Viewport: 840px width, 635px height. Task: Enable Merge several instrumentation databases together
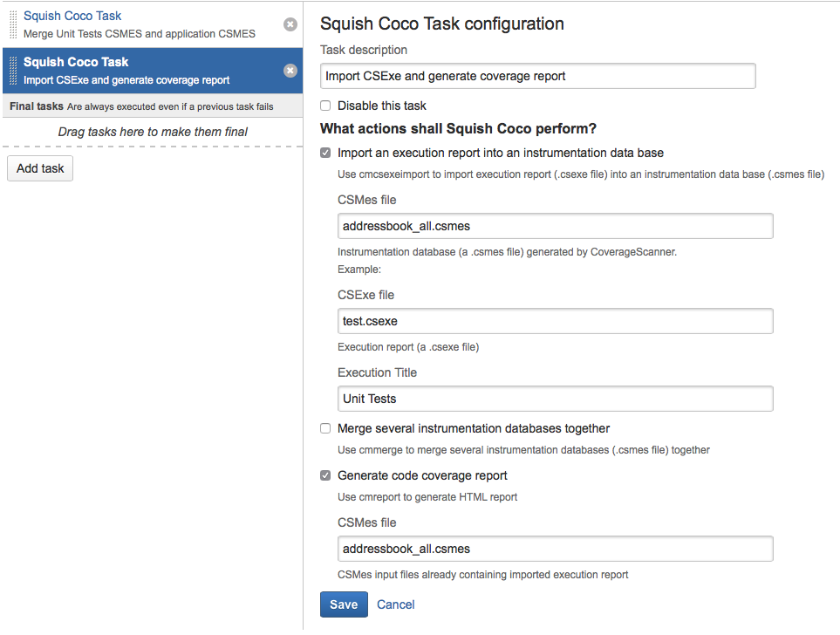[325, 428]
